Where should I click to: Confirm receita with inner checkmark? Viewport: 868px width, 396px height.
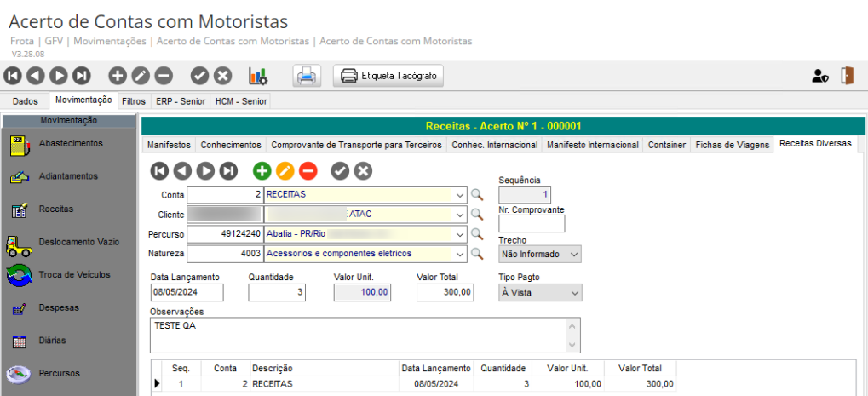tap(341, 171)
